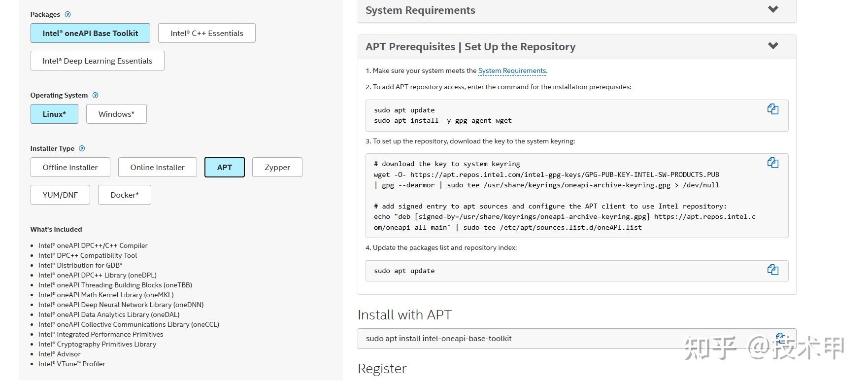This screenshot has height=383, width=868.
Task: Copy the gpg-agent wget install command
Action: point(772,109)
